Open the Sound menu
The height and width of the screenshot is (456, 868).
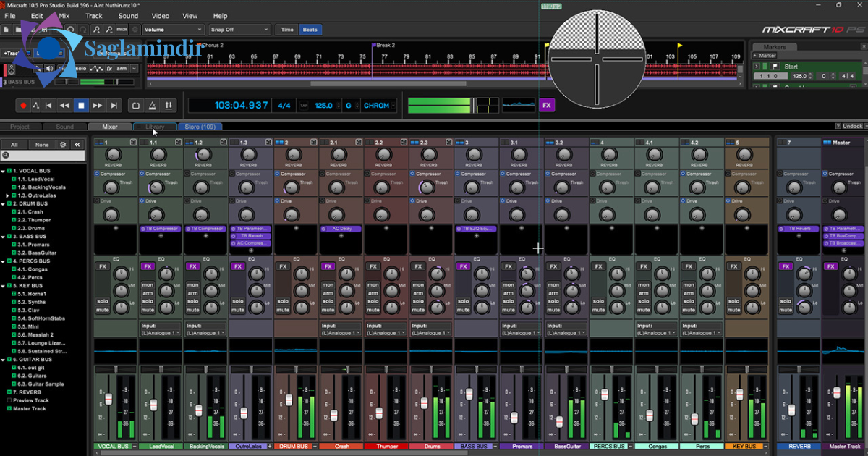point(128,15)
